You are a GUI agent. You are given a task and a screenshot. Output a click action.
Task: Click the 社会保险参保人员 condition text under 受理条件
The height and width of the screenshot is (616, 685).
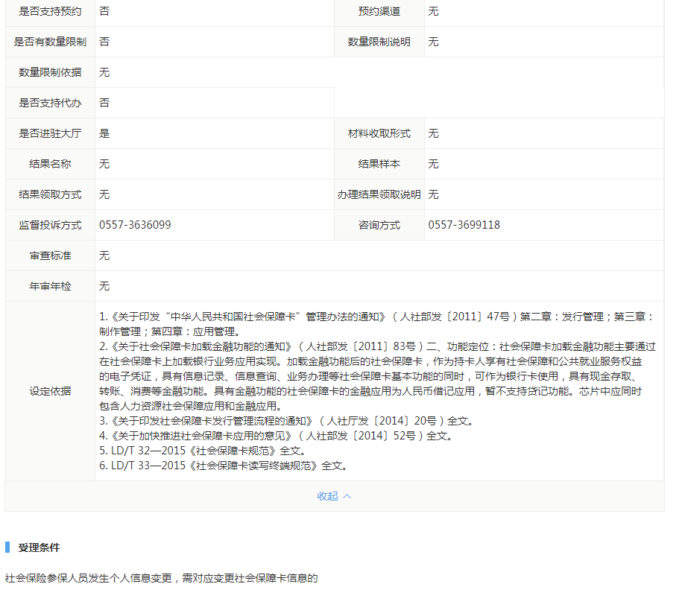point(161,578)
